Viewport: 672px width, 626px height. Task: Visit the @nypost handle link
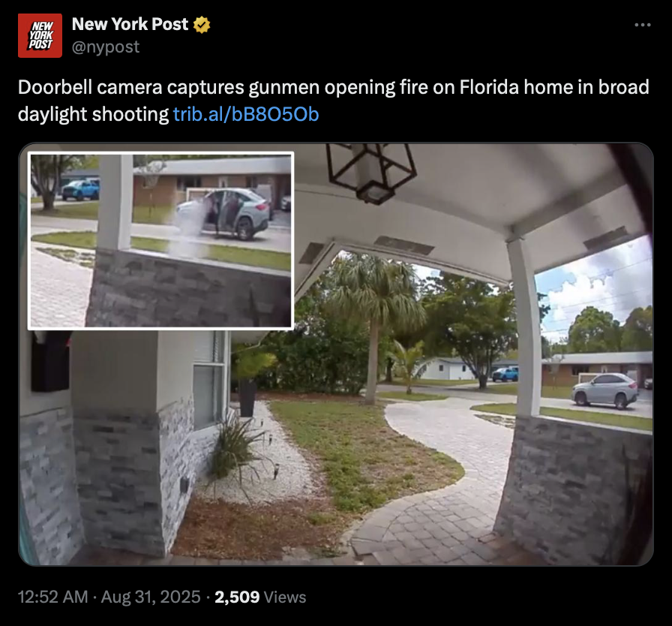pyautogui.click(x=106, y=47)
